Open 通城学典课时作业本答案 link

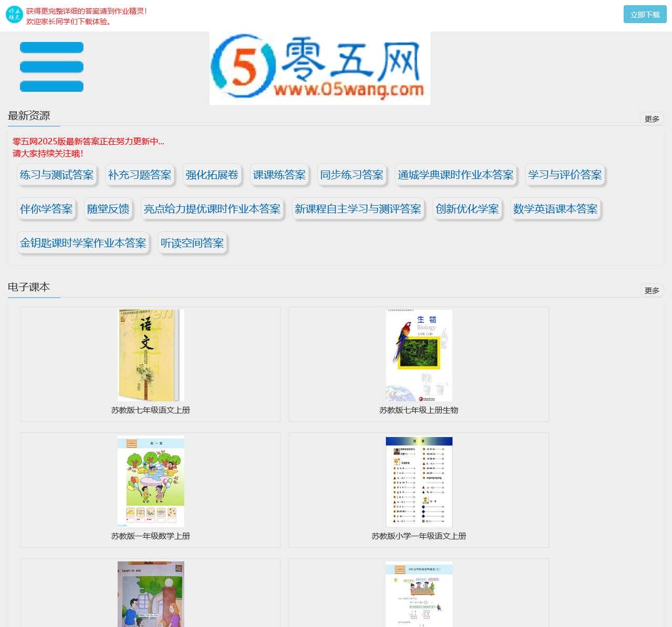coord(456,175)
